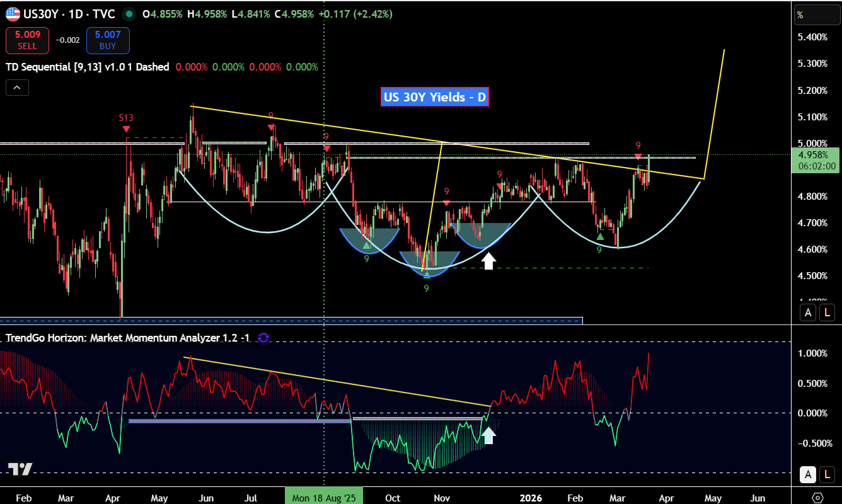842x504 pixels.
Task: Click the white up arrow on price chart
Action: (x=488, y=261)
